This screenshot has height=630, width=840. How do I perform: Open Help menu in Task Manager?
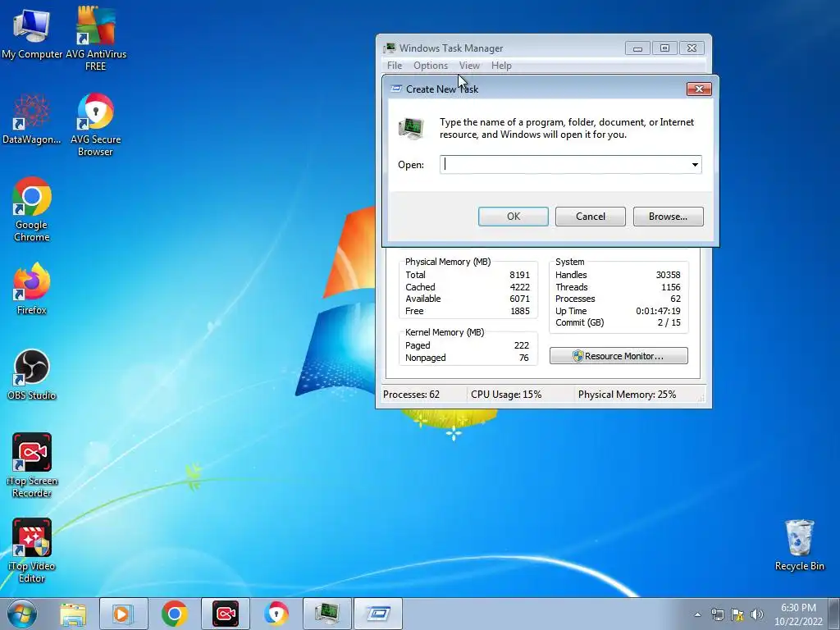[501, 66]
